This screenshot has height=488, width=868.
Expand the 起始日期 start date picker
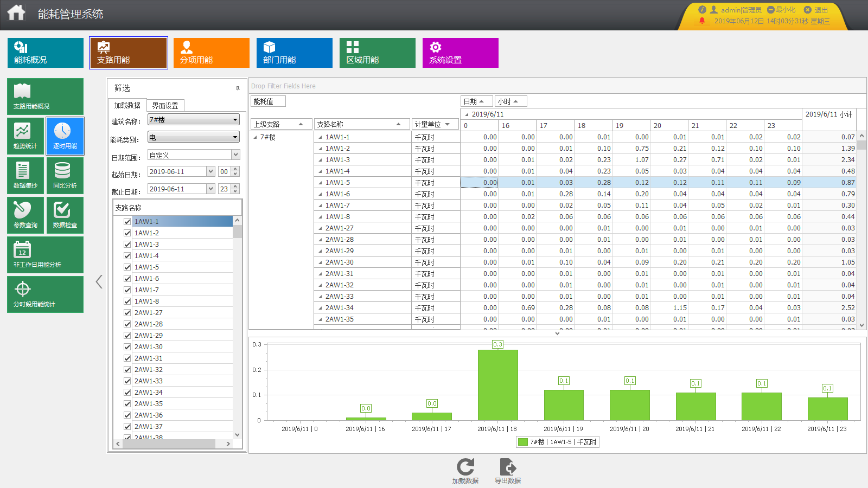tap(210, 172)
